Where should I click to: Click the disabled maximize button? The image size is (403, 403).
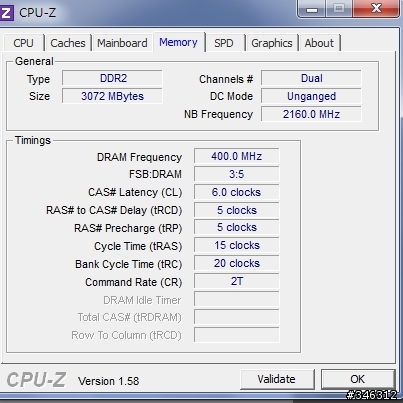tap(339, 8)
